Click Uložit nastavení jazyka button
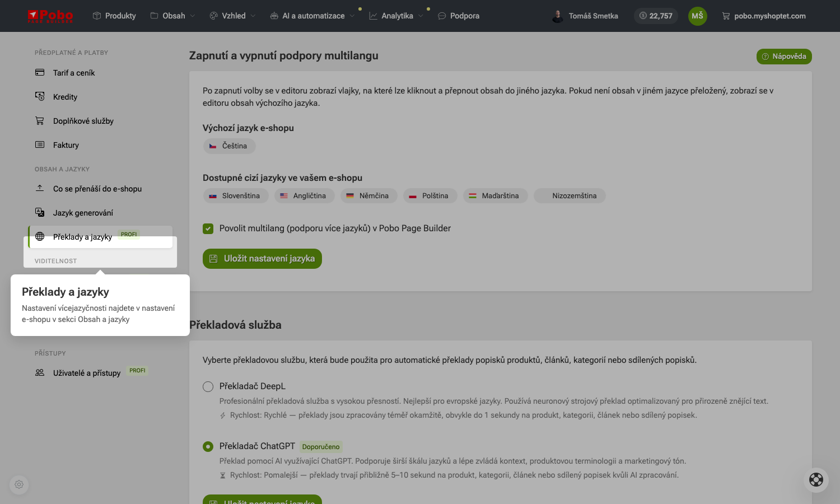The width and height of the screenshot is (840, 504). click(262, 259)
